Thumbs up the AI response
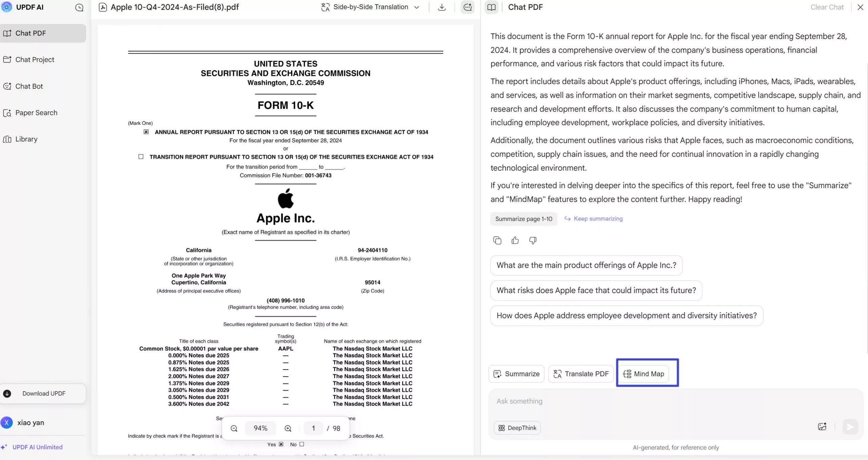The width and height of the screenshot is (868, 460). 515,240
